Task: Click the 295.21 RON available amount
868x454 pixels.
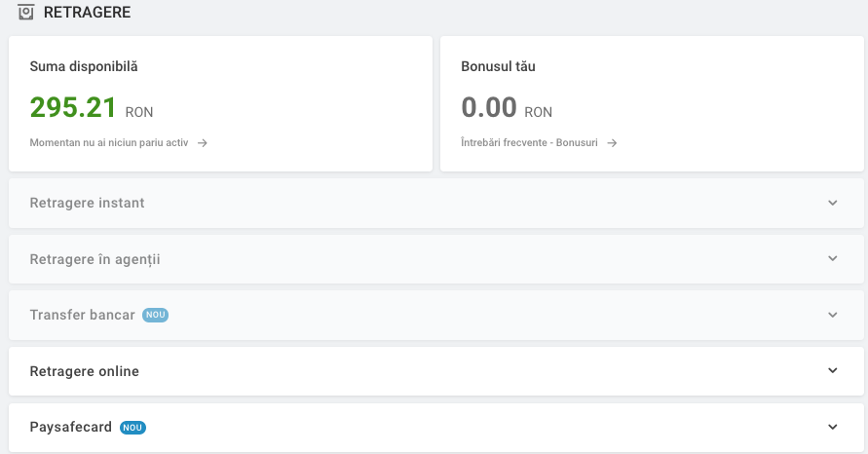Action: pos(92,107)
